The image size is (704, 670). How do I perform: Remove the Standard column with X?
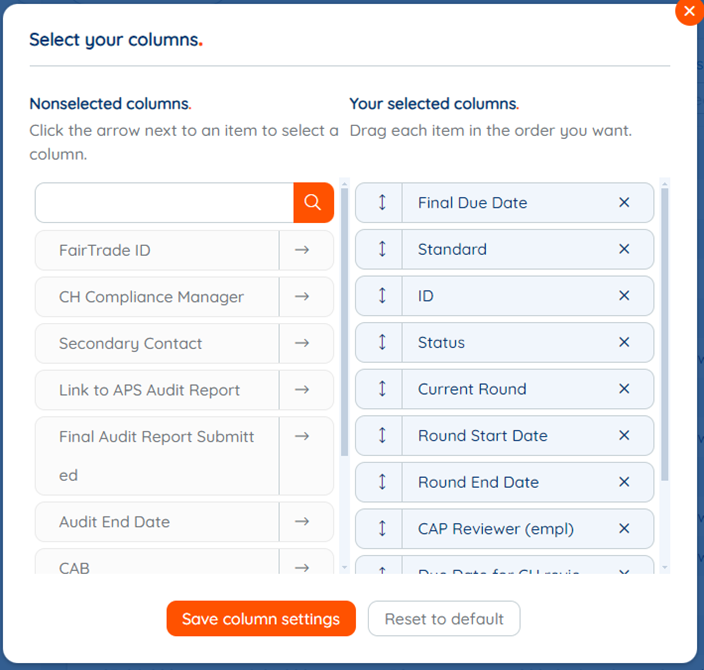coord(624,249)
